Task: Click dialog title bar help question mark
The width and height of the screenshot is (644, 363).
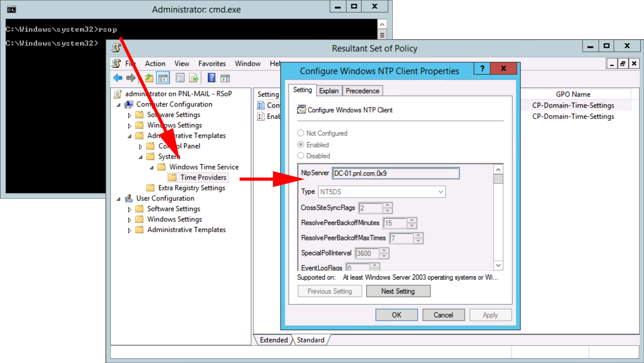Action: [481, 69]
